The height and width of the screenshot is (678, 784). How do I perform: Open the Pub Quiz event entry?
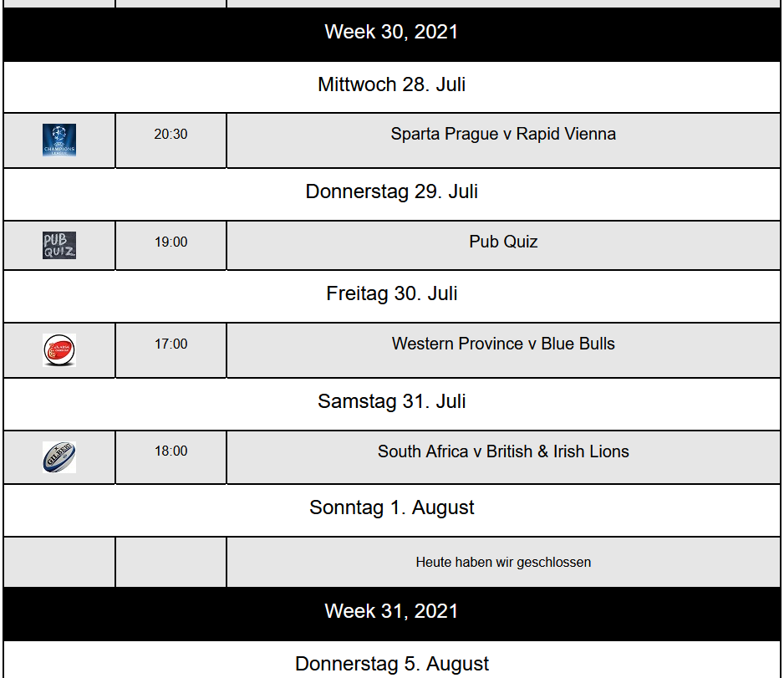[x=503, y=242]
